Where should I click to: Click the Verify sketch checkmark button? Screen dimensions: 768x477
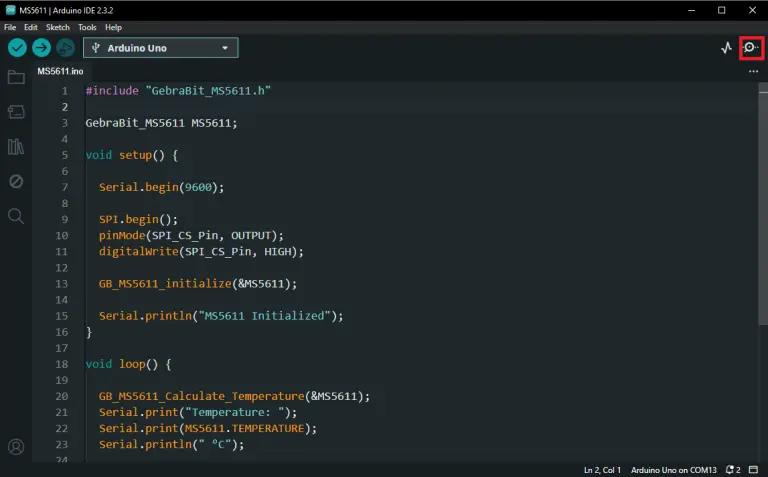coord(17,48)
